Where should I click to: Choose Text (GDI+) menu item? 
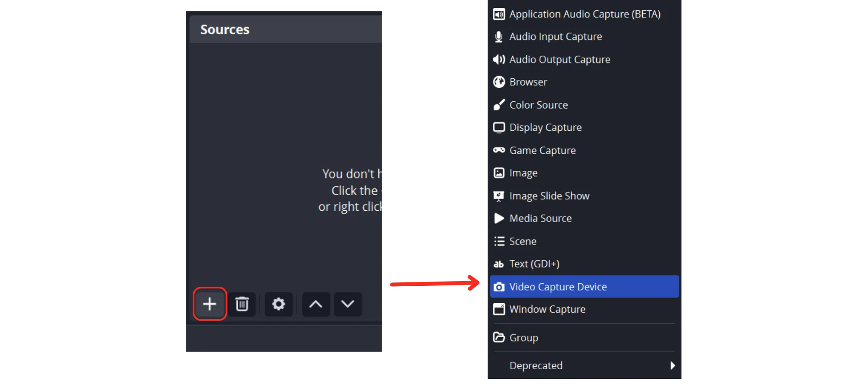pyautogui.click(x=585, y=264)
